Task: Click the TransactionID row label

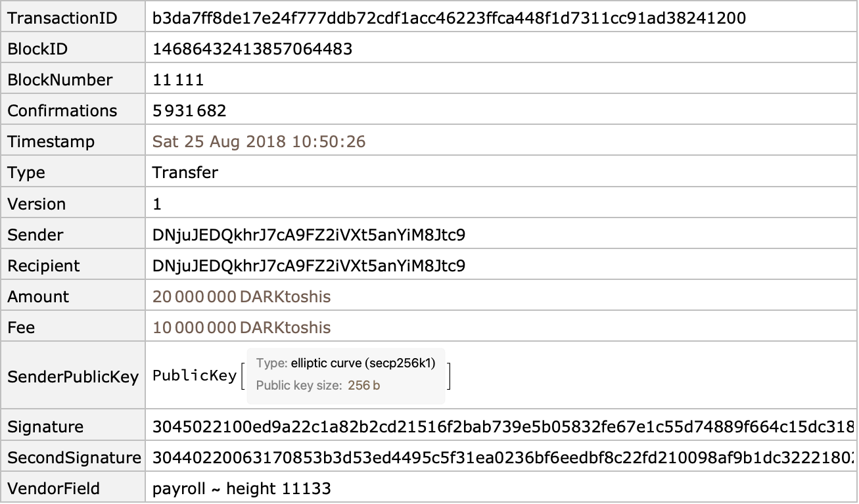Action: (x=62, y=18)
